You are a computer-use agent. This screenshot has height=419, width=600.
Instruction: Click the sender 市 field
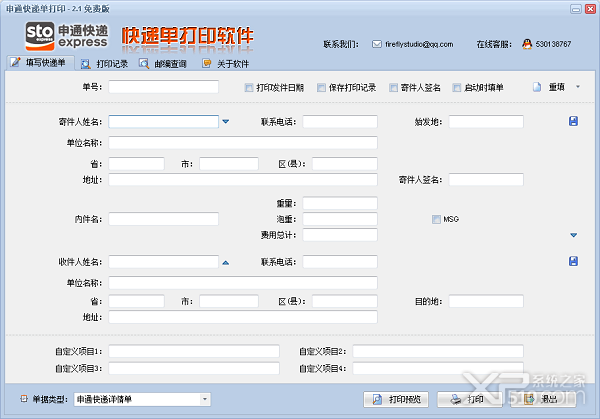[229, 164]
